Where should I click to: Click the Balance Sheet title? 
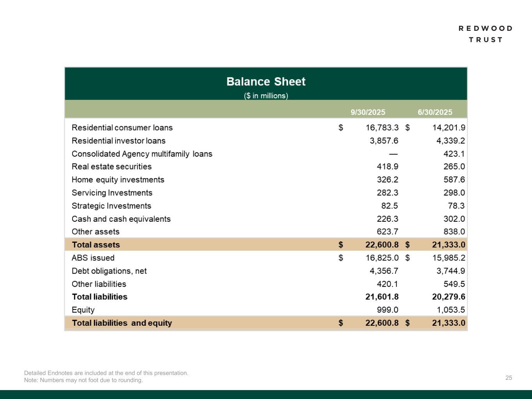pyautogui.click(x=266, y=82)
